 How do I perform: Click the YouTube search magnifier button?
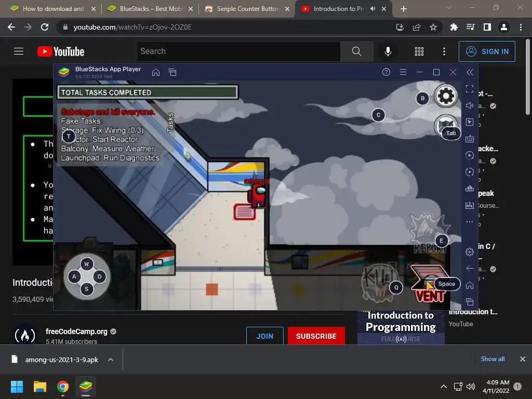click(356, 51)
